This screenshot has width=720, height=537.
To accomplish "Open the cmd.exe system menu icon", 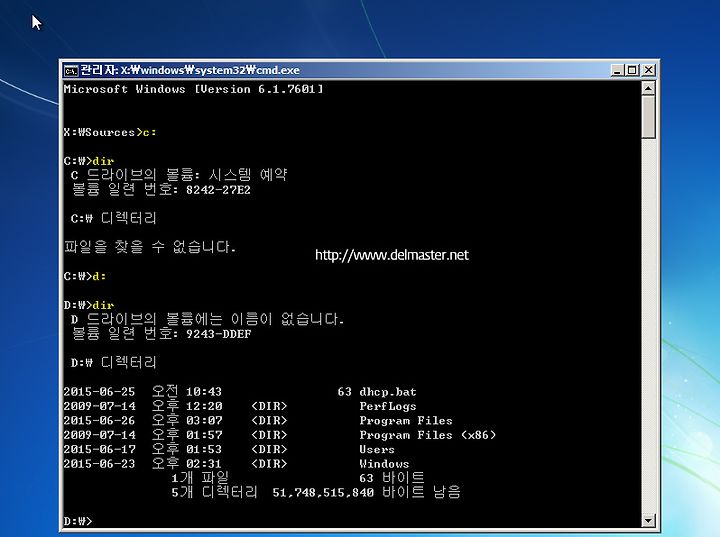I will [x=71, y=70].
